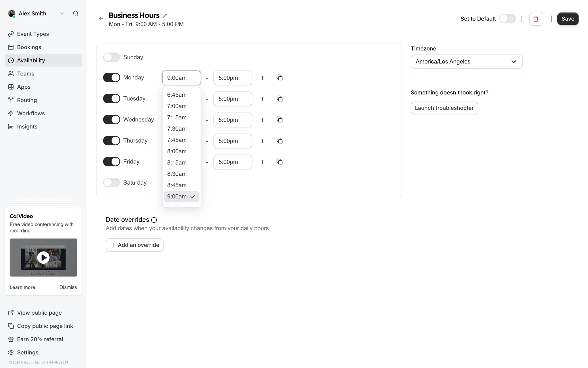
Task: Click the pencil icon to rename Business Hours
Action: tap(165, 16)
